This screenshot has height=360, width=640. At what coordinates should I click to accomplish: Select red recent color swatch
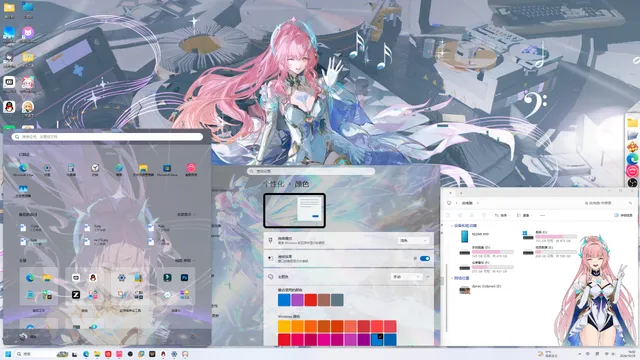(311, 300)
